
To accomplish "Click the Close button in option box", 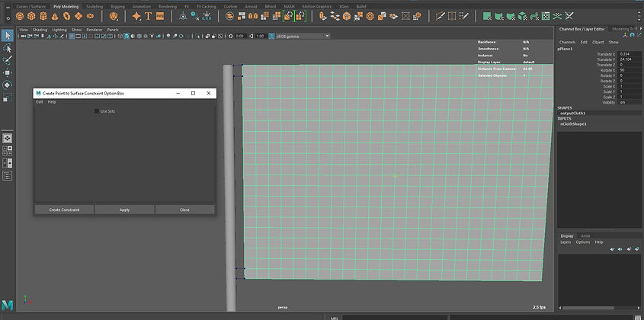I will tap(185, 210).
